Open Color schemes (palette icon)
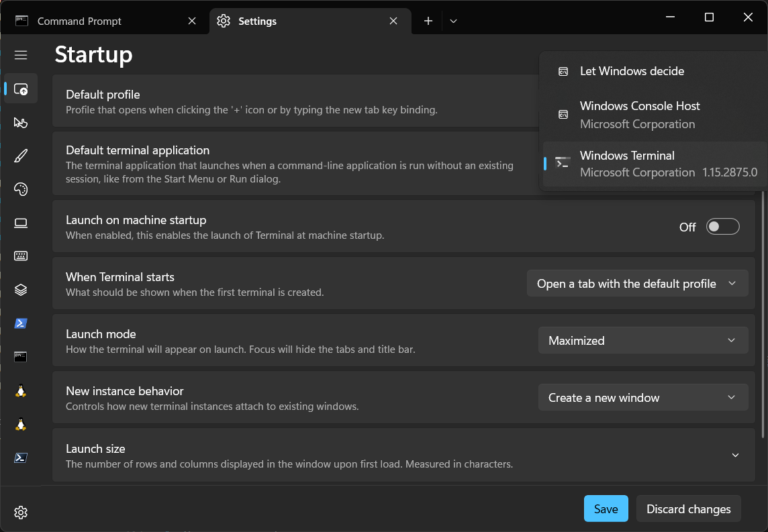The image size is (768, 532). click(21, 189)
